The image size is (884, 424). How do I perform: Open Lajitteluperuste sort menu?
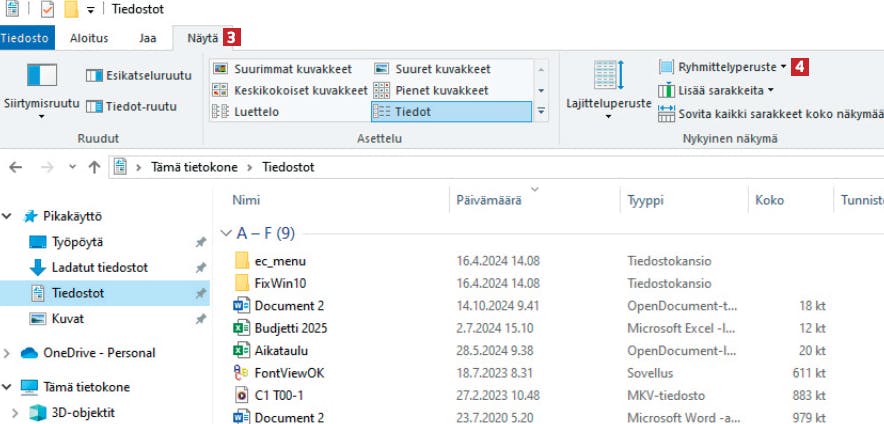(x=609, y=91)
